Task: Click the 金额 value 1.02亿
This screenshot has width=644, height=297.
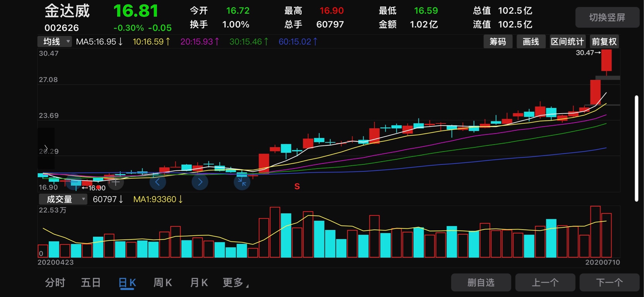Action: (424, 25)
